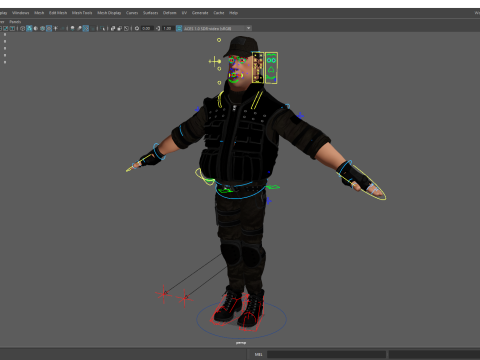Image resolution: width=480 pixels, height=360 pixels.
Task: Enable X-Ray Active Components icon
Action: [120, 28]
